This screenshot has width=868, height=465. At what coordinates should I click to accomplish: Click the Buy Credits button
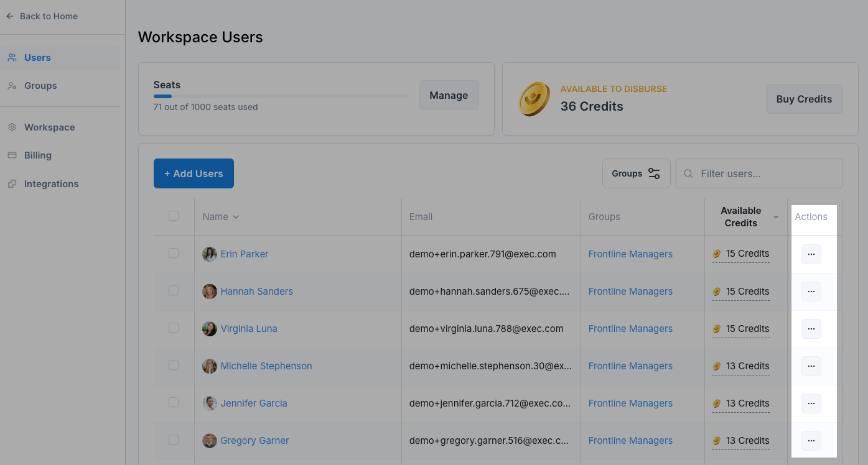[804, 99]
